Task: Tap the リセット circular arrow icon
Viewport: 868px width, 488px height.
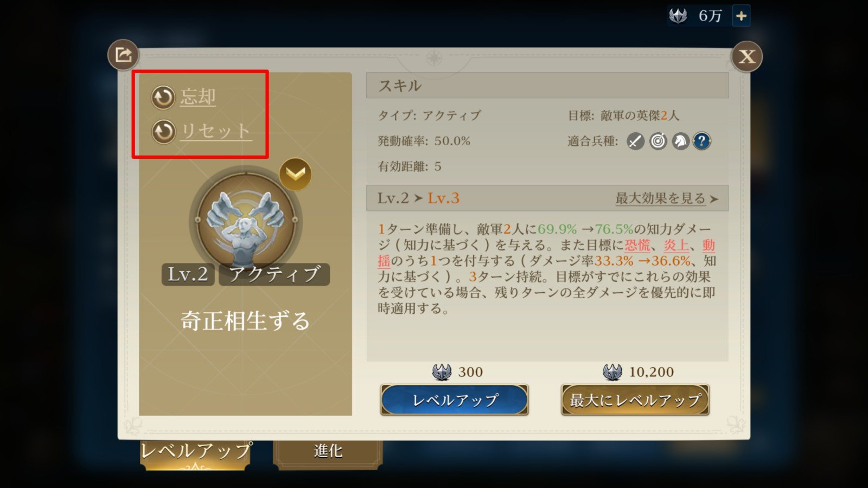Action: (x=163, y=132)
